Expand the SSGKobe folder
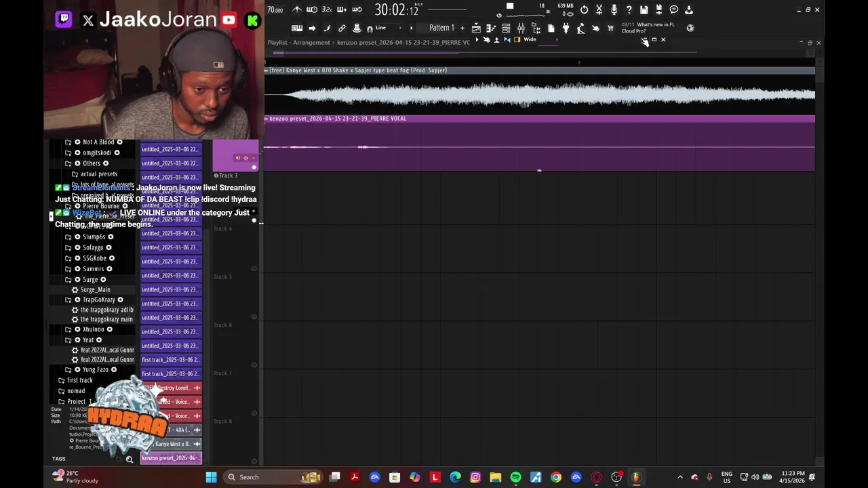Viewport: 868px width, 488px height. pos(68,258)
